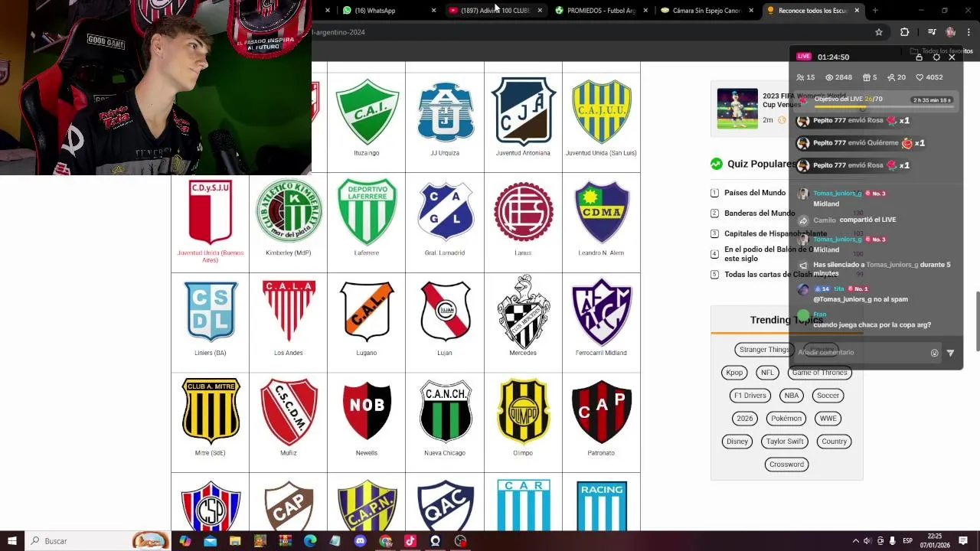Open the browser profile avatar
The width and height of the screenshot is (980, 551).
[951, 32]
